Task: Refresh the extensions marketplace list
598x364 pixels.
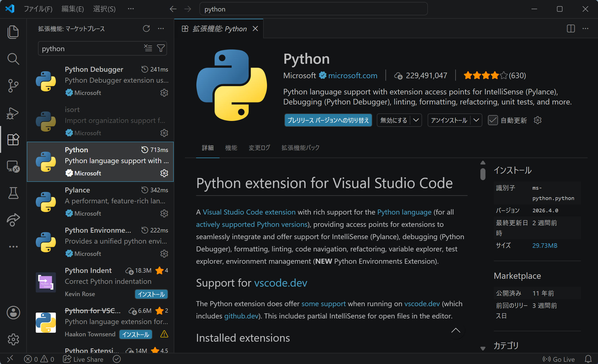Action: coord(146,28)
